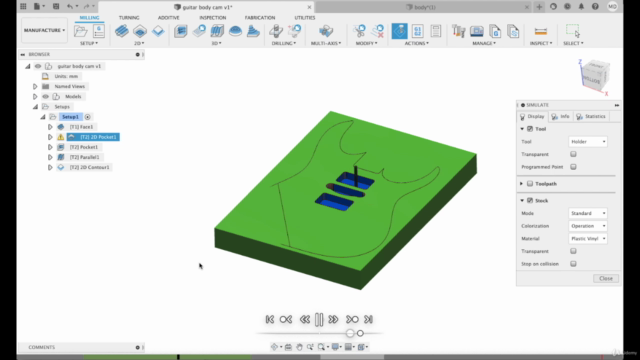
Task: Open the Stock Mode Standard dropdown
Action: [588, 213]
